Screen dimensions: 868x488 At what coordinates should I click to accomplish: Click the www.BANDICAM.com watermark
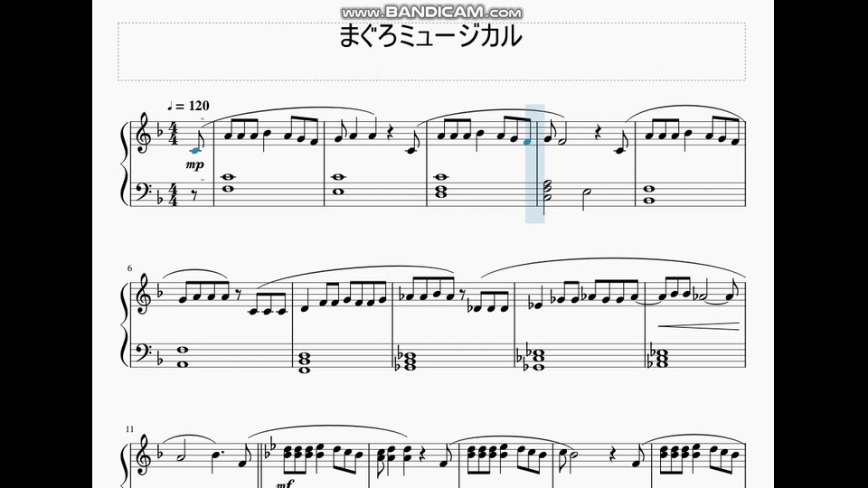point(432,12)
